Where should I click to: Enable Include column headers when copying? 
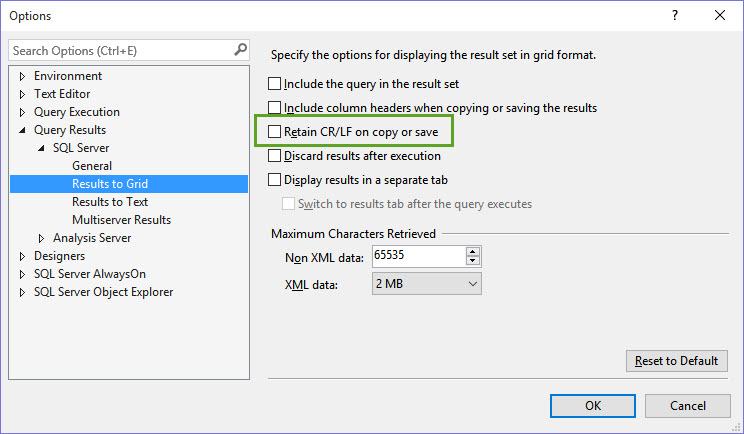[x=274, y=108]
